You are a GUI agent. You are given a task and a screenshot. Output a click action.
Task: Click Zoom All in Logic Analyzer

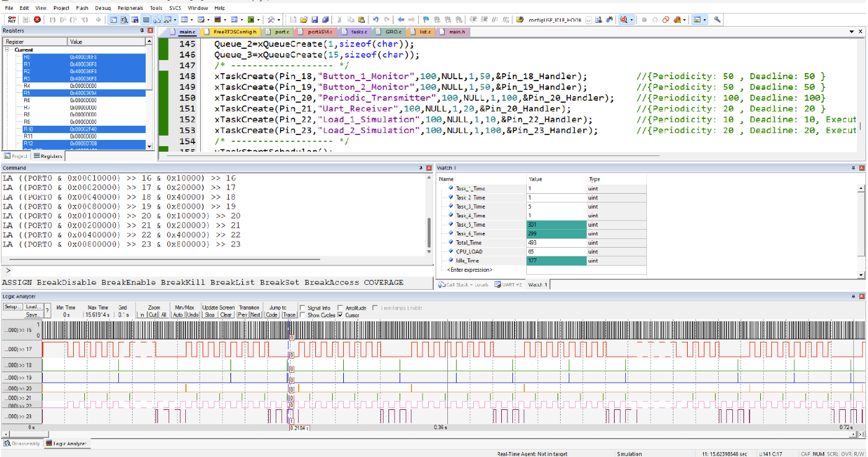pos(164,315)
